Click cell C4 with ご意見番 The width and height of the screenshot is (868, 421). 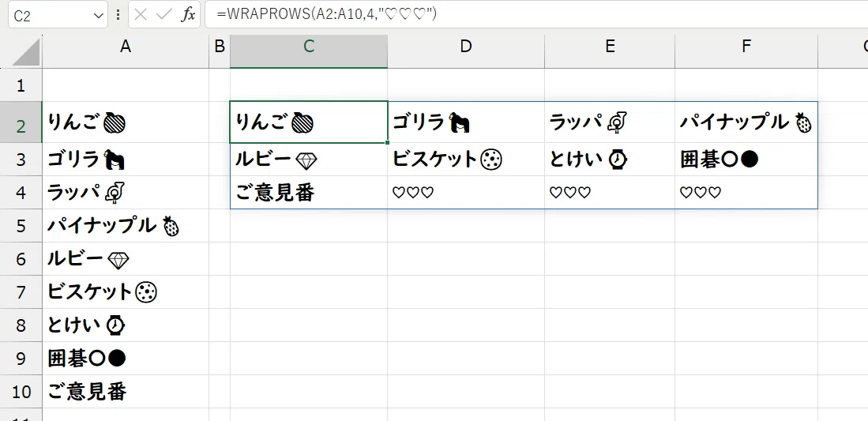coord(309,193)
